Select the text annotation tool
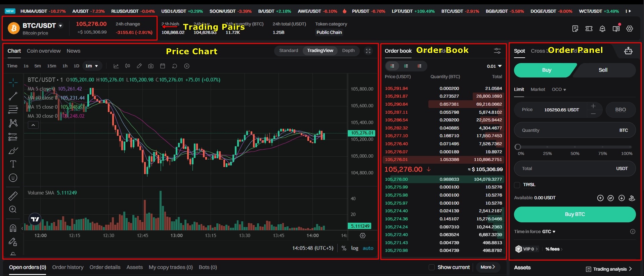The height and width of the screenshot is (276, 644). coord(13,164)
